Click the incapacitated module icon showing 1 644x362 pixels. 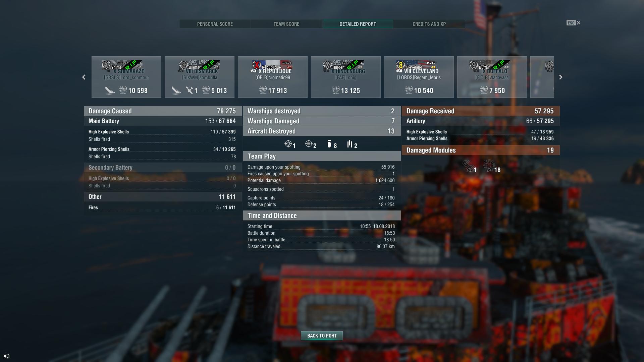[x=468, y=165]
